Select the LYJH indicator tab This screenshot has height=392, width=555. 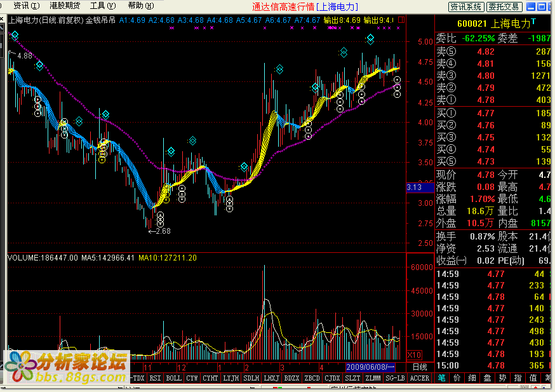pos(231,378)
